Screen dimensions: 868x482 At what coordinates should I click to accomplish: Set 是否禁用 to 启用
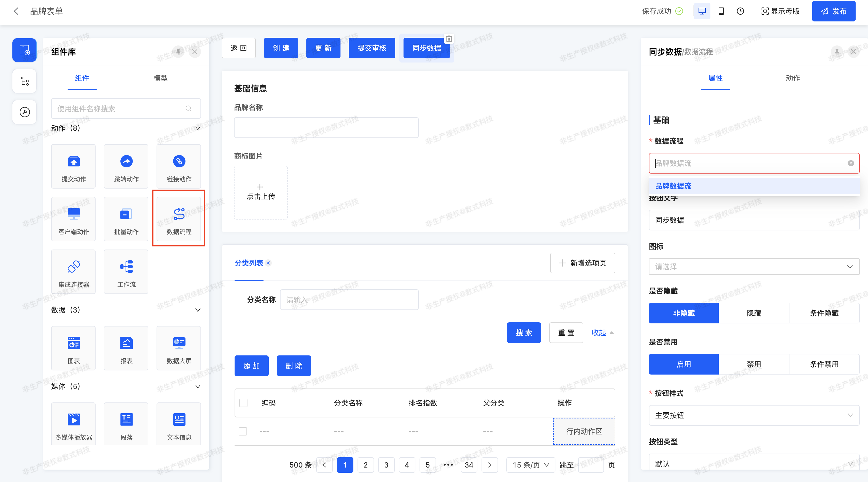(684, 364)
